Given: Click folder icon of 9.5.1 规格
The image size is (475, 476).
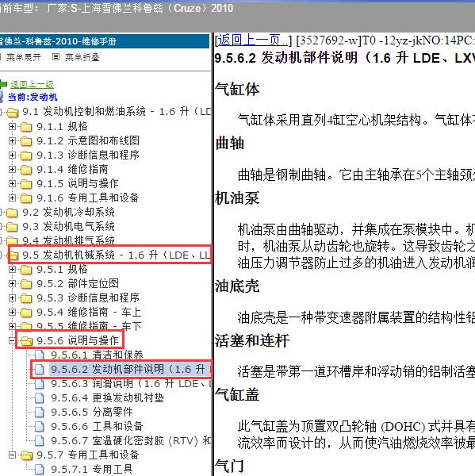Looking at the screenshot, I should pyautogui.click(x=26, y=270).
